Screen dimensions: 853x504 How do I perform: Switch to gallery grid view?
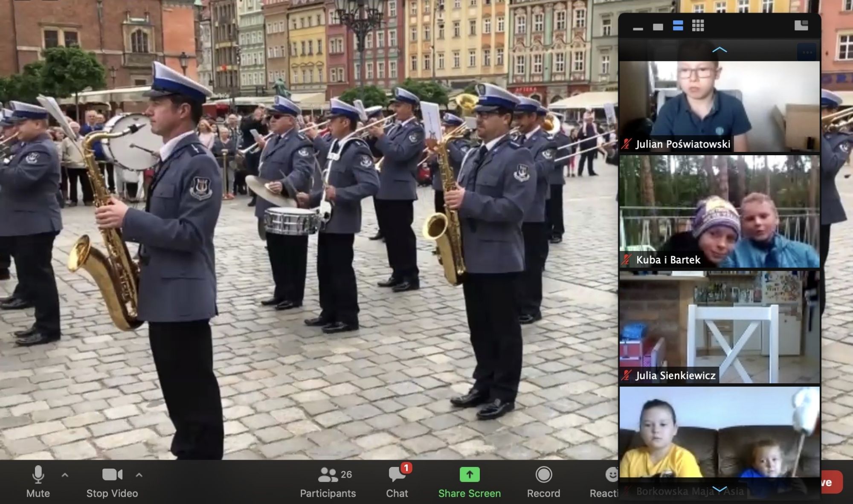click(x=698, y=26)
